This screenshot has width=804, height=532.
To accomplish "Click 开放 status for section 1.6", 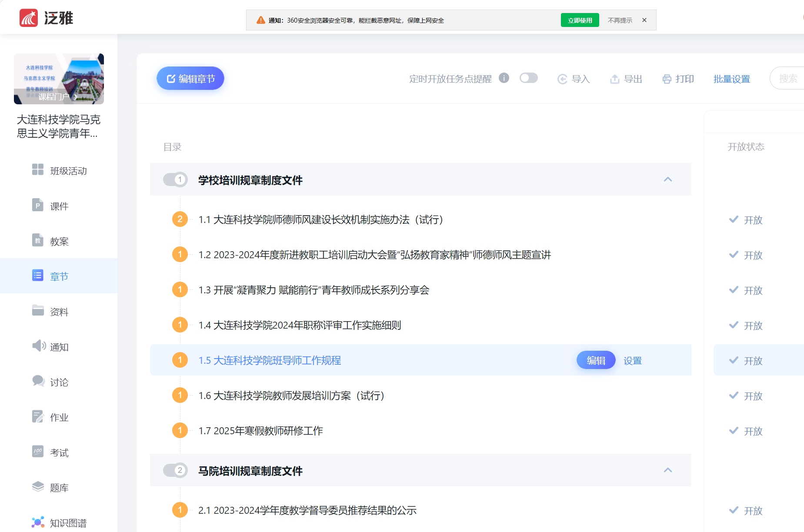I will coord(746,396).
